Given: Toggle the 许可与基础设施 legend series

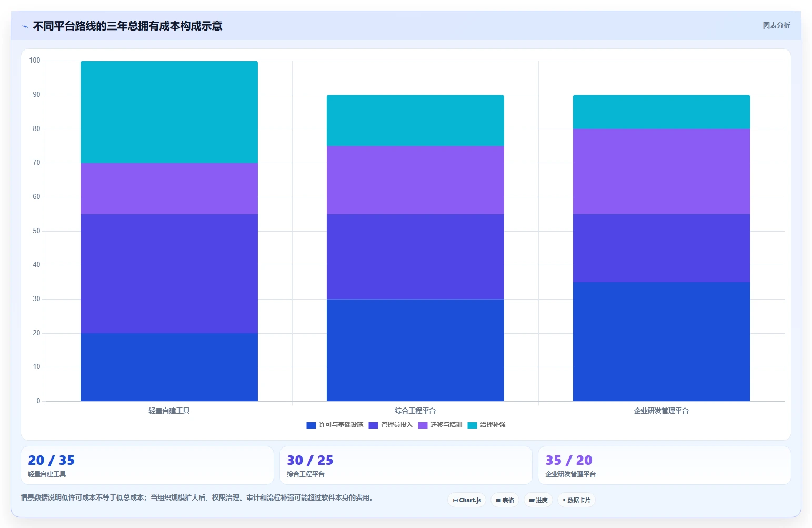Looking at the screenshot, I should [335, 425].
